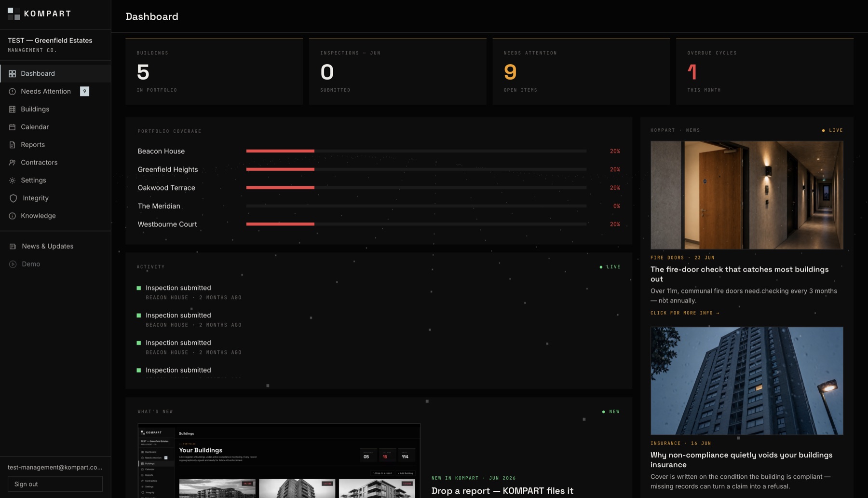
Task: Click the Needs Attention clock icon
Action: pos(12,92)
